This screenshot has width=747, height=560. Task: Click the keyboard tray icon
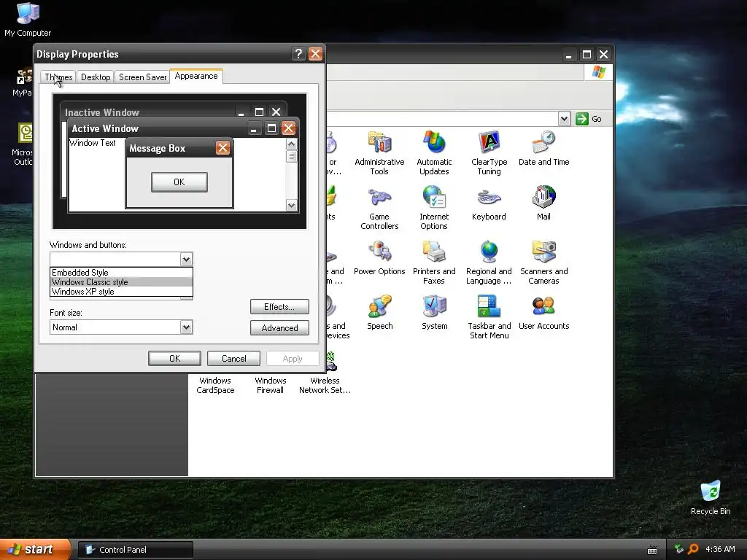(652, 550)
